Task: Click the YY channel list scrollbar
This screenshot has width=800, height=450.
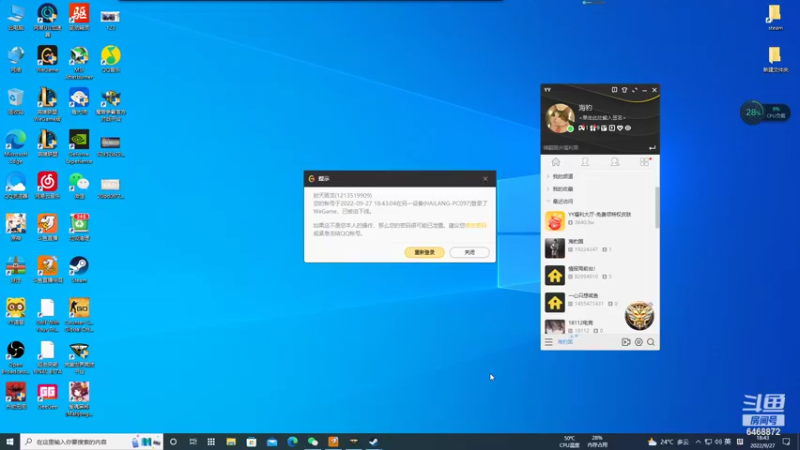Action: click(x=658, y=207)
